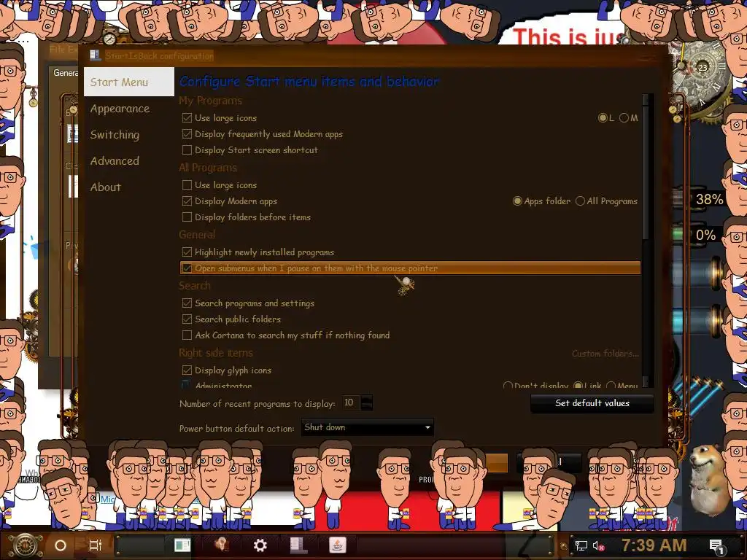Enable All Programs Use large icons checkbox
The height and width of the screenshot is (560, 747).
[187, 184]
